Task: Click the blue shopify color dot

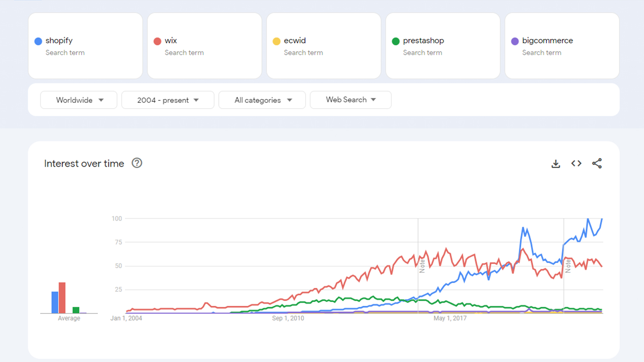Action: pyautogui.click(x=38, y=41)
